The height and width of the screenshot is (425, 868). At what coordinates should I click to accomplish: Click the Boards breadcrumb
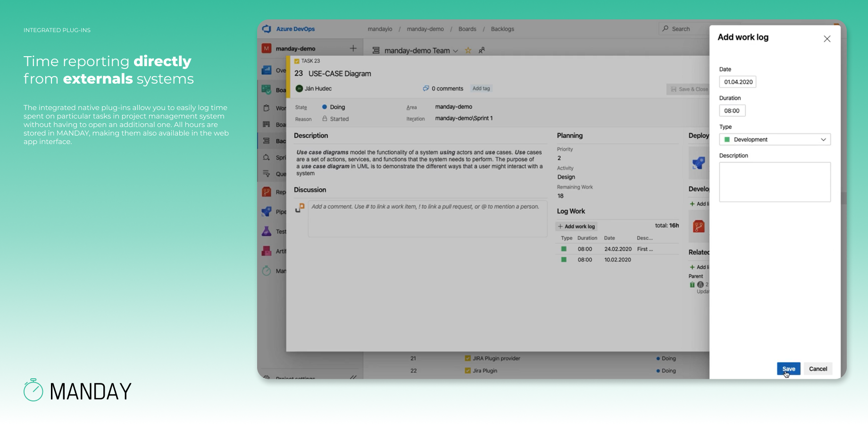tap(467, 29)
